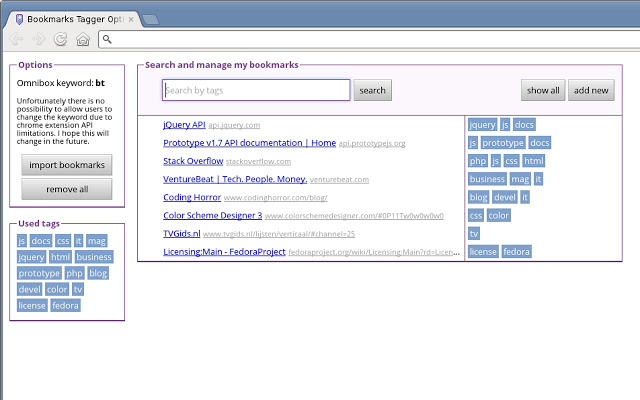640x400 pixels.
Task: Select the php tag in Used tags
Action: pos(74,273)
